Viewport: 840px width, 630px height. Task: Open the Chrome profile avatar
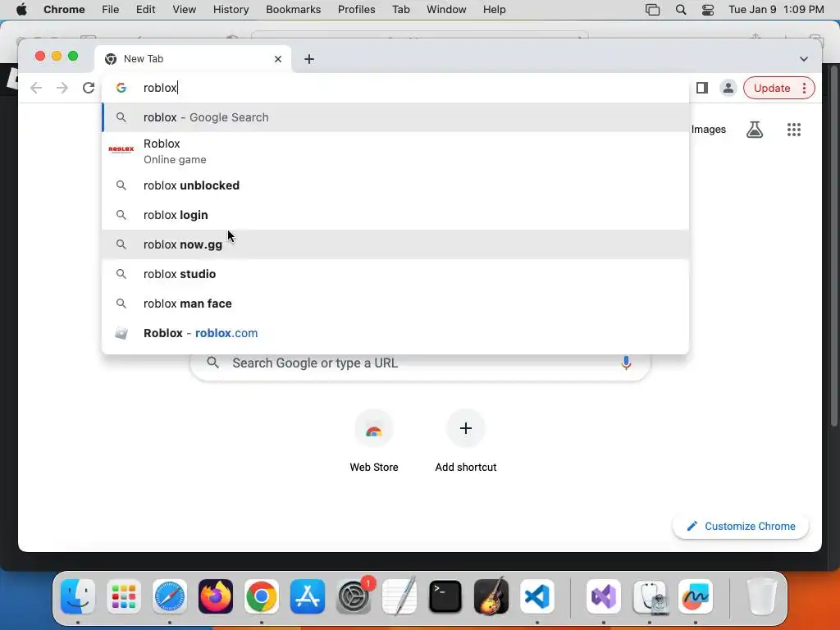728,88
